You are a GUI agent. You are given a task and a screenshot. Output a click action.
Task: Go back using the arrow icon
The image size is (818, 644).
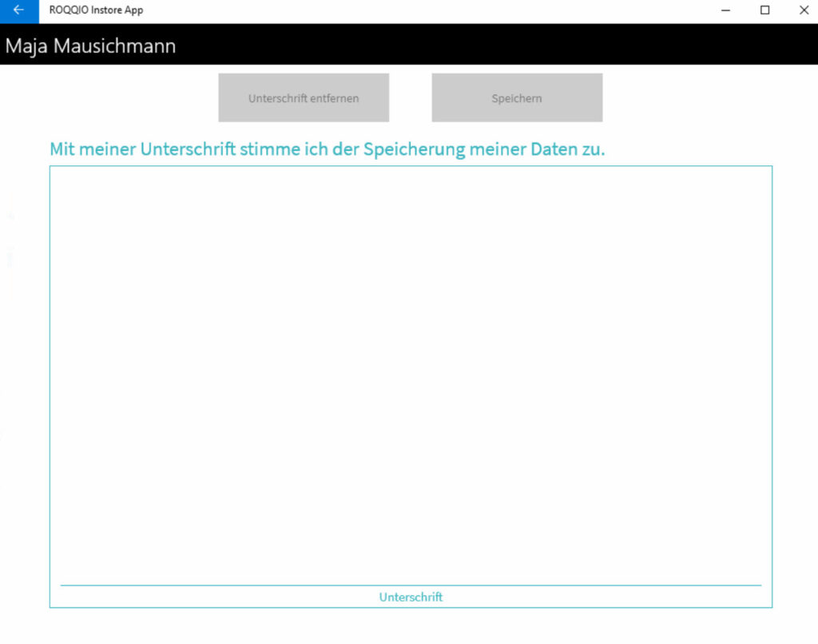(18, 10)
